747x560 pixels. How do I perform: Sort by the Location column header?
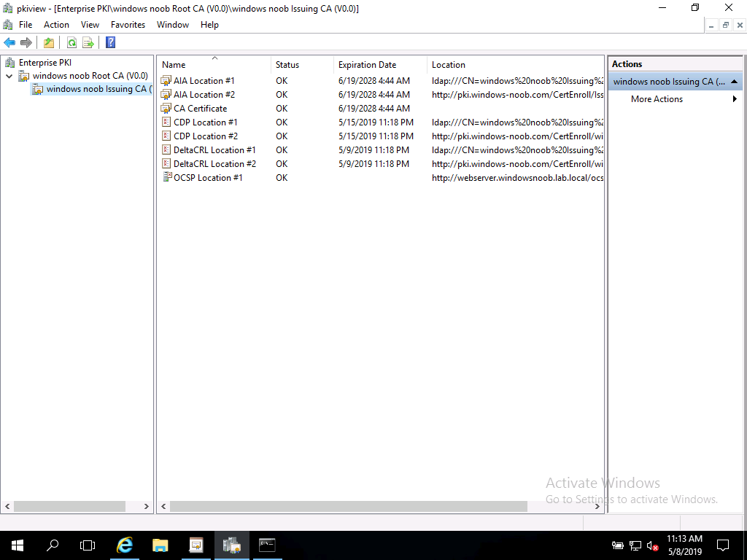pyautogui.click(x=516, y=65)
